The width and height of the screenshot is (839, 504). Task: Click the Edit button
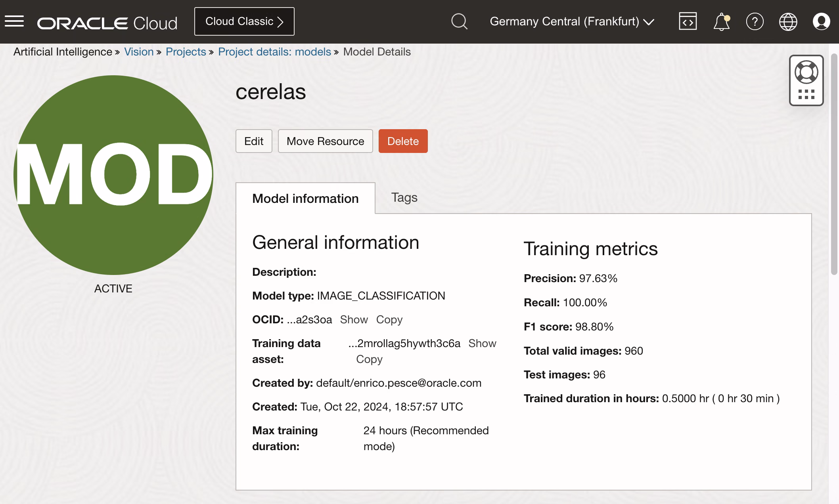coord(254,141)
